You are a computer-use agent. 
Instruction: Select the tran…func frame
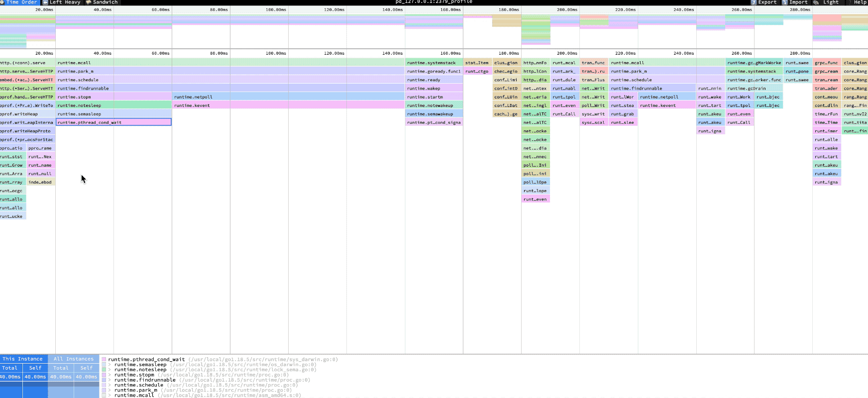pyautogui.click(x=594, y=63)
